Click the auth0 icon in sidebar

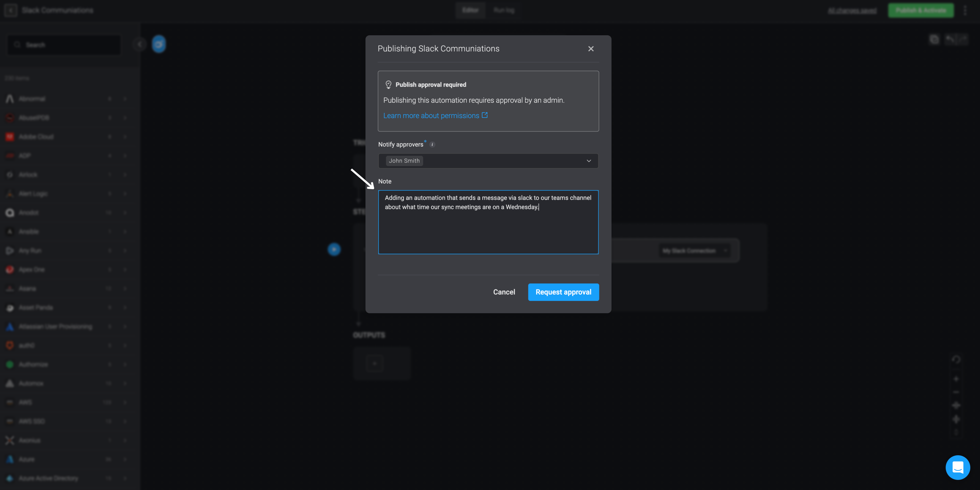tap(10, 345)
